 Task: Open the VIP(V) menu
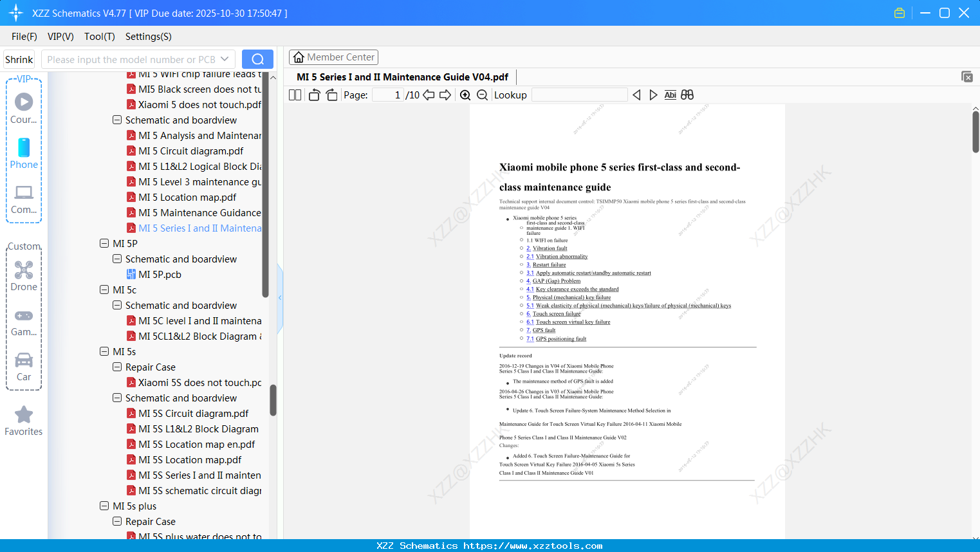(x=60, y=37)
